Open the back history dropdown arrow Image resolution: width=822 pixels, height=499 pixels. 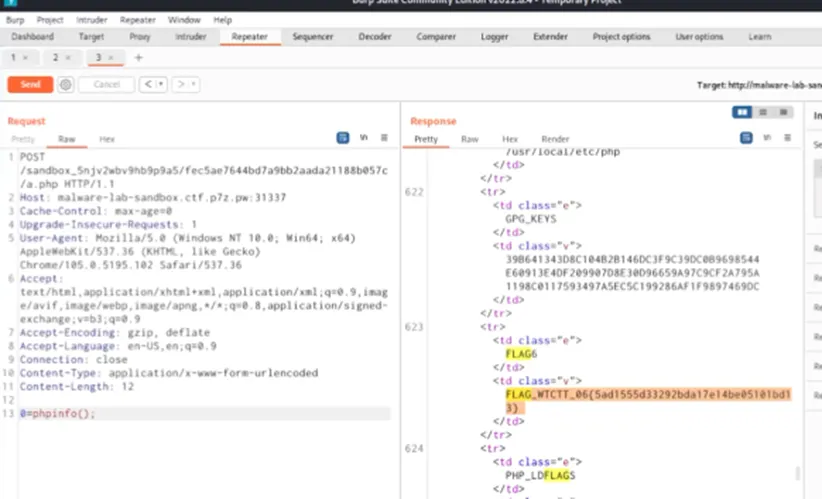click(x=161, y=84)
